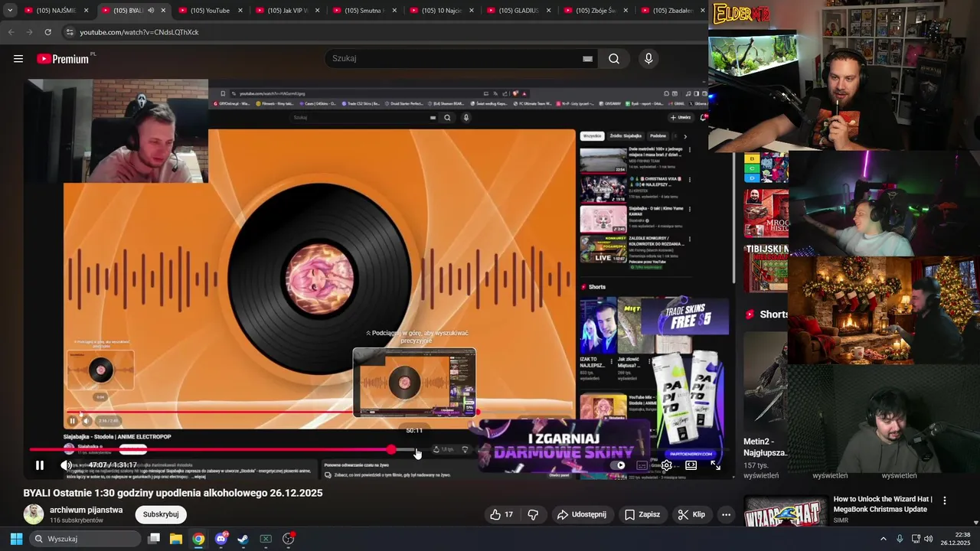Click the youtube.com URL address bar
This screenshot has height=551, width=980.
click(139, 32)
